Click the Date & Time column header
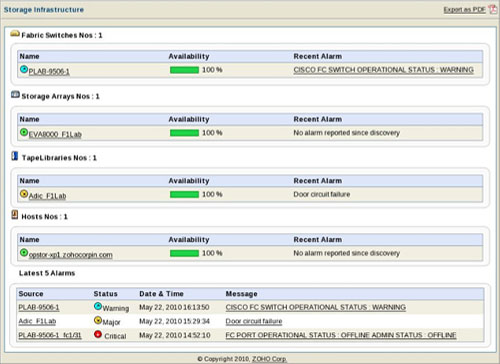The height and width of the screenshot is (364, 500). 161,294
